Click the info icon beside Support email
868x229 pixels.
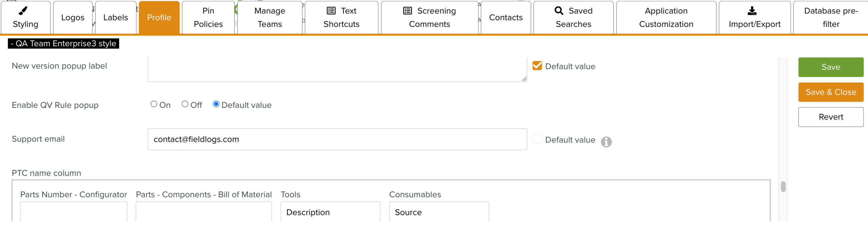[606, 142]
